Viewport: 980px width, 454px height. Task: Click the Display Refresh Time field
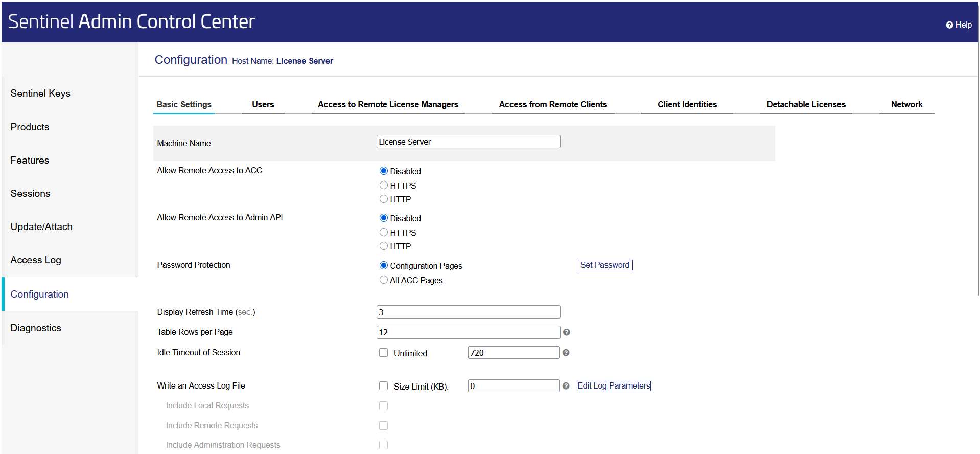[468, 312]
